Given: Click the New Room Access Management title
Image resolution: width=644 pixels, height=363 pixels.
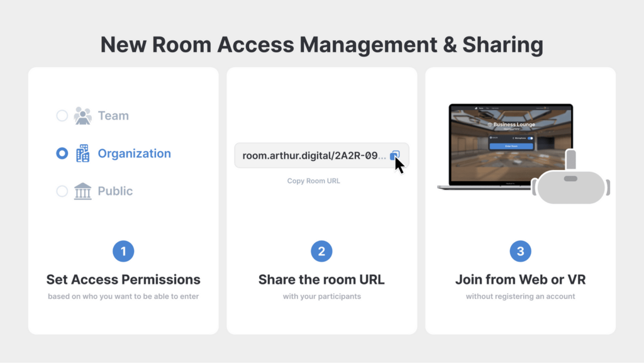Looking at the screenshot, I should pos(322,44).
